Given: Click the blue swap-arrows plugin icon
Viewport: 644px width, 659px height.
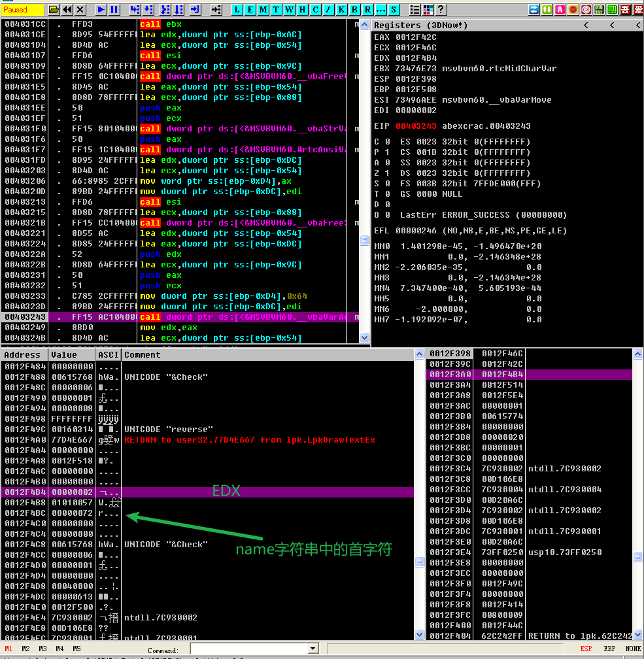Looking at the screenshot, I should click(534, 9).
